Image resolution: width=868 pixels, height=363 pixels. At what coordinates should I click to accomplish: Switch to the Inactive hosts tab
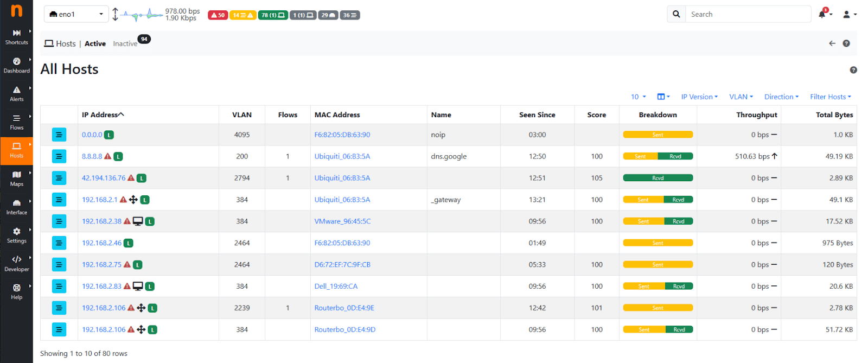125,44
